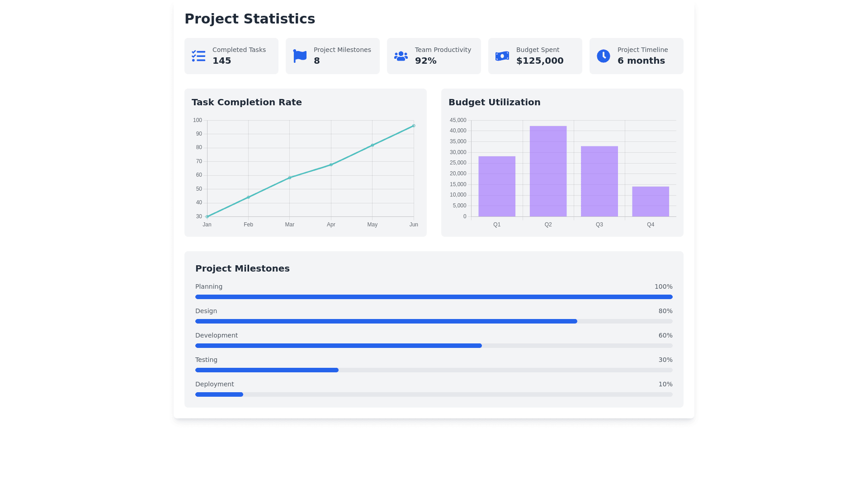Click the Project Milestones flag icon
Screen dimensions: 868x488
(300, 56)
